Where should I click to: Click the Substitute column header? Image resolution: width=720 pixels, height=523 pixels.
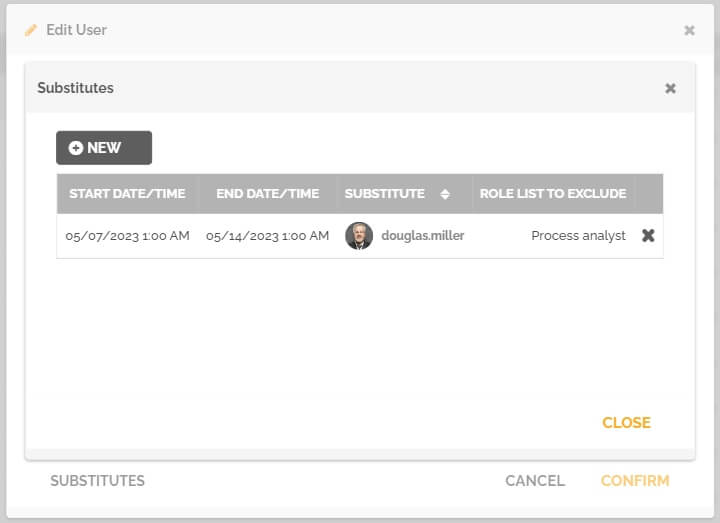pyautogui.click(x=385, y=194)
